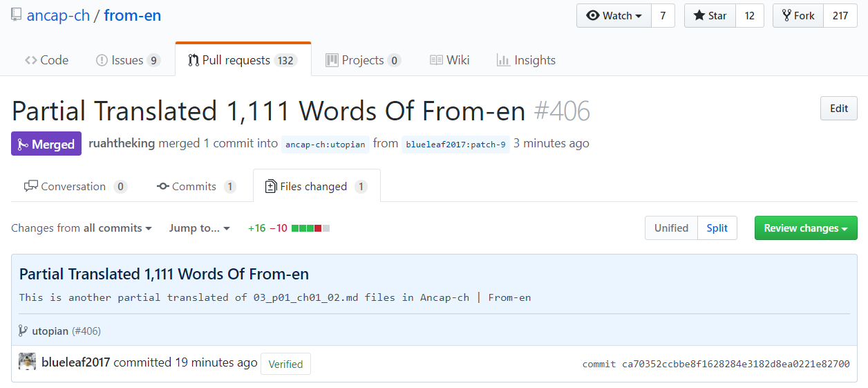Image resolution: width=868 pixels, height=388 pixels.
Task: Fork the repository
Action: click(x=798, y=16)
